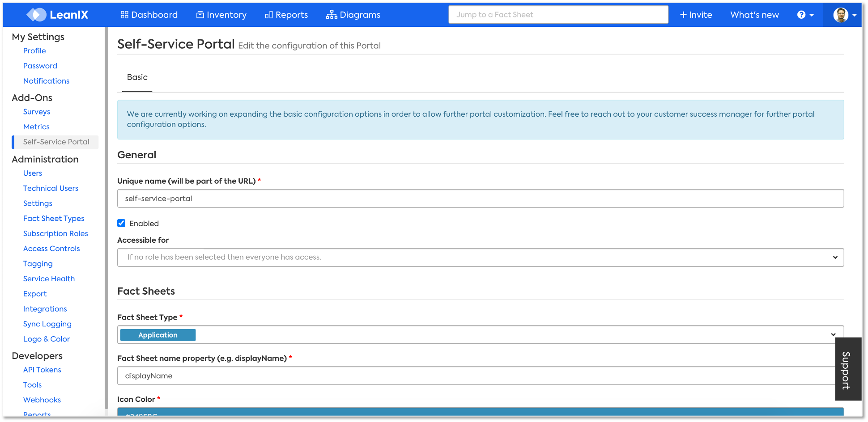
Task: Open Access Controls
Action: [x=51, y=249]
